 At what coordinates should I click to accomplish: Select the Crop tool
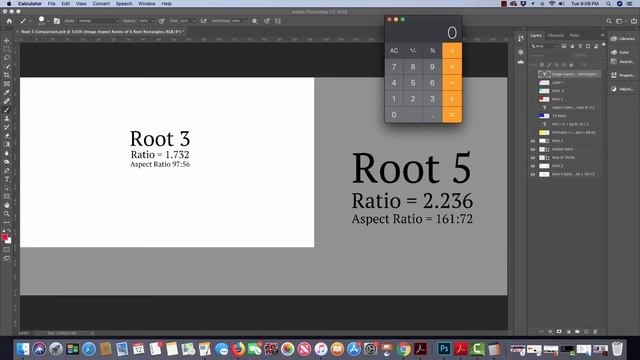(7, 75)
